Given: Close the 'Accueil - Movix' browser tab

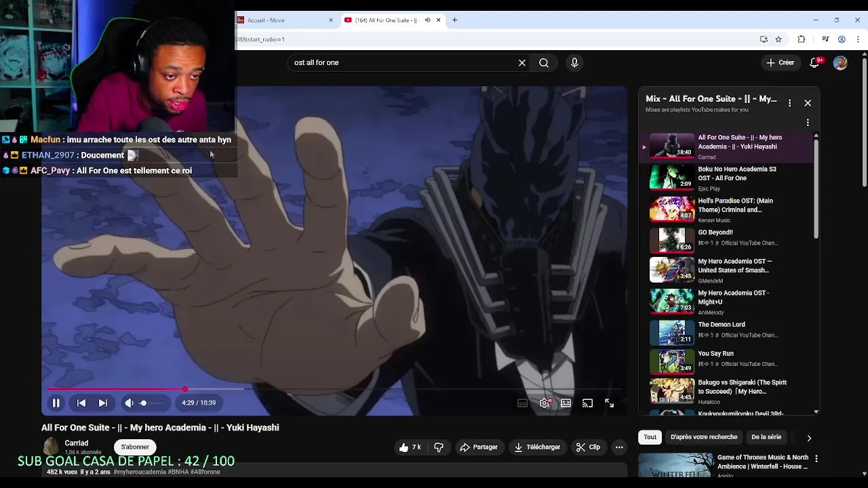Looking at the screenshot, I should point(331,20).
